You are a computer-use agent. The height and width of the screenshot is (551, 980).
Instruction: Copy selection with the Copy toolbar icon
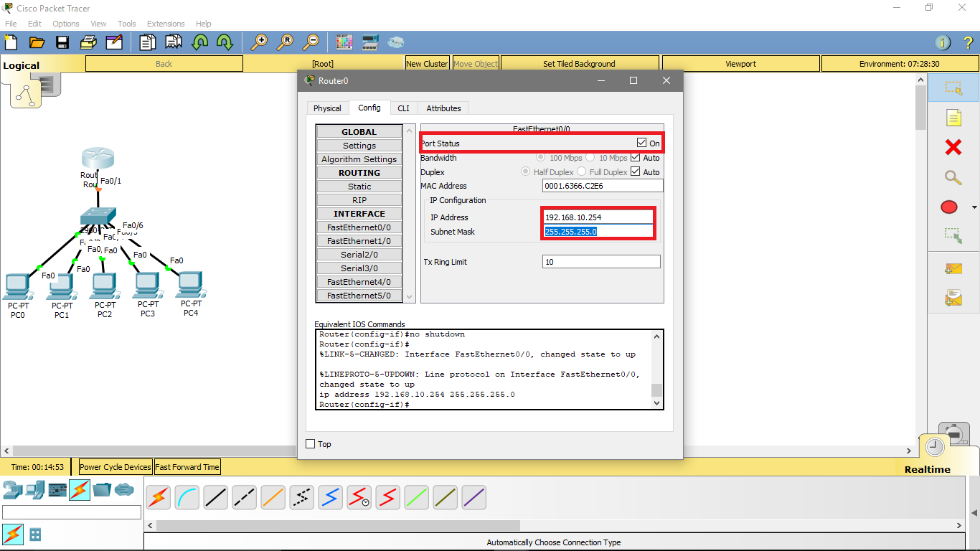[x=147, y=42]
